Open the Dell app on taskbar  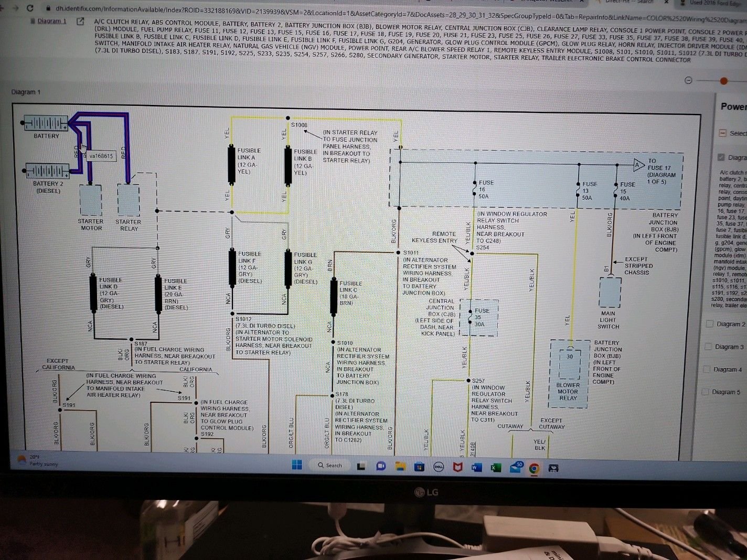(439, 467)
